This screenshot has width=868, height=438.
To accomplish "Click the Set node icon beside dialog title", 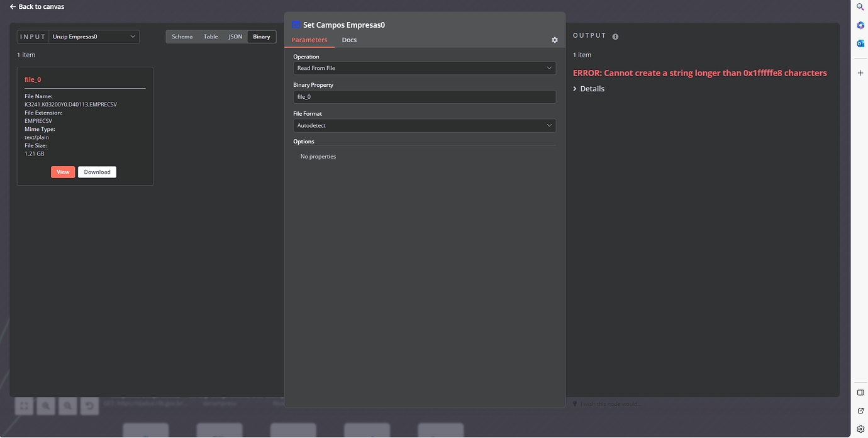I will [296, 25].
